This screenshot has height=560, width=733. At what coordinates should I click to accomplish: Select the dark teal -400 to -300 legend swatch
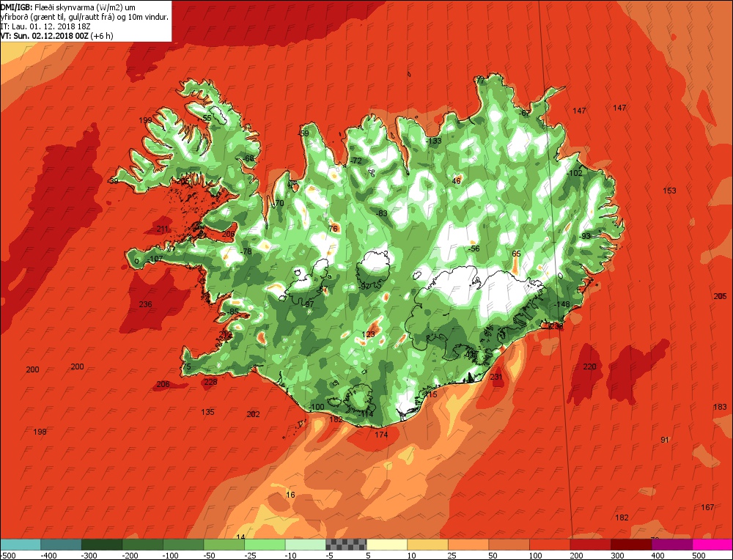click(62, 545)
